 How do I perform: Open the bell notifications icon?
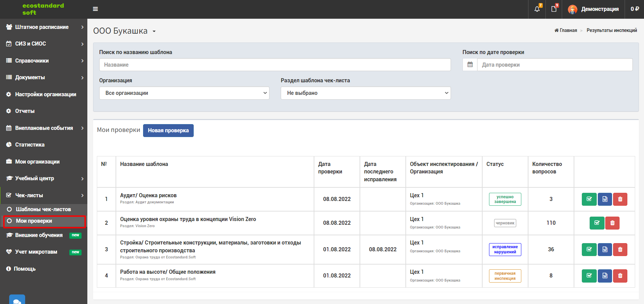click(x=537, y=9)
